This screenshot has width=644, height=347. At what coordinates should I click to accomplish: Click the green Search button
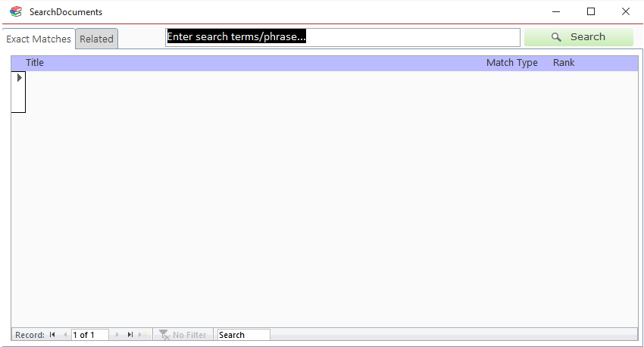(x=579, y=37)
